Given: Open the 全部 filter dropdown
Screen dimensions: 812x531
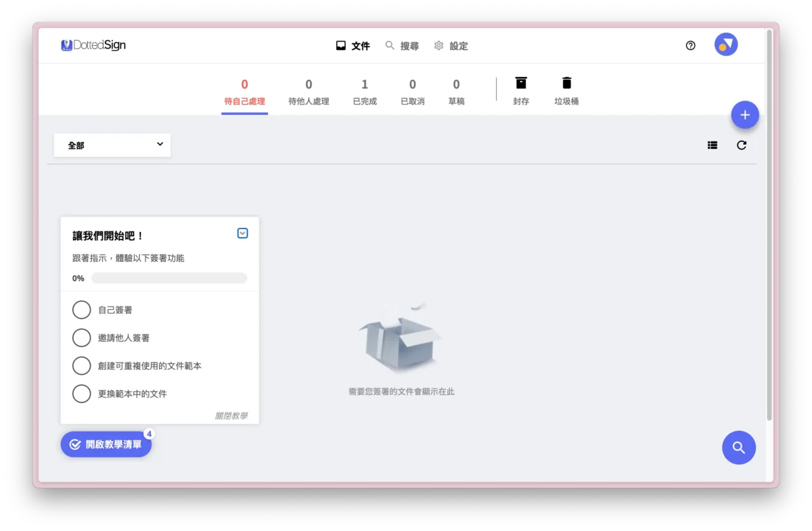Looking at the screenshot, I should click(x=112, y=145).
